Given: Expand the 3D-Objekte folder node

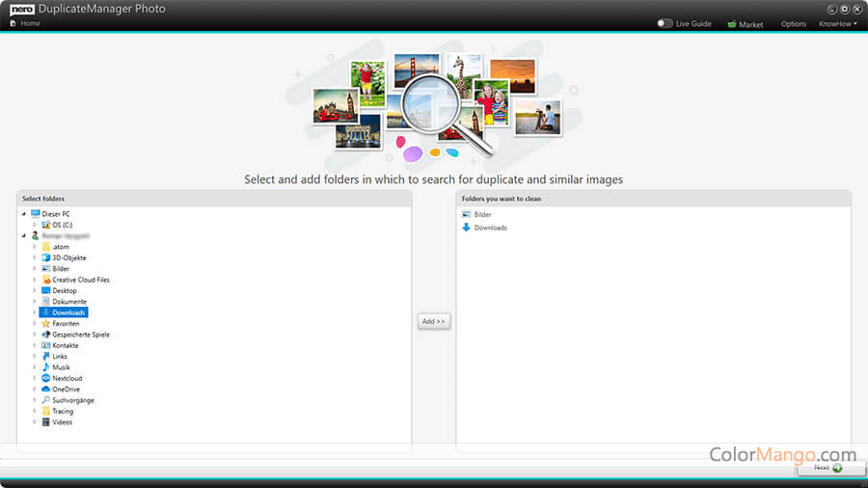Looking at the screenshot, I should click(35, 258).
